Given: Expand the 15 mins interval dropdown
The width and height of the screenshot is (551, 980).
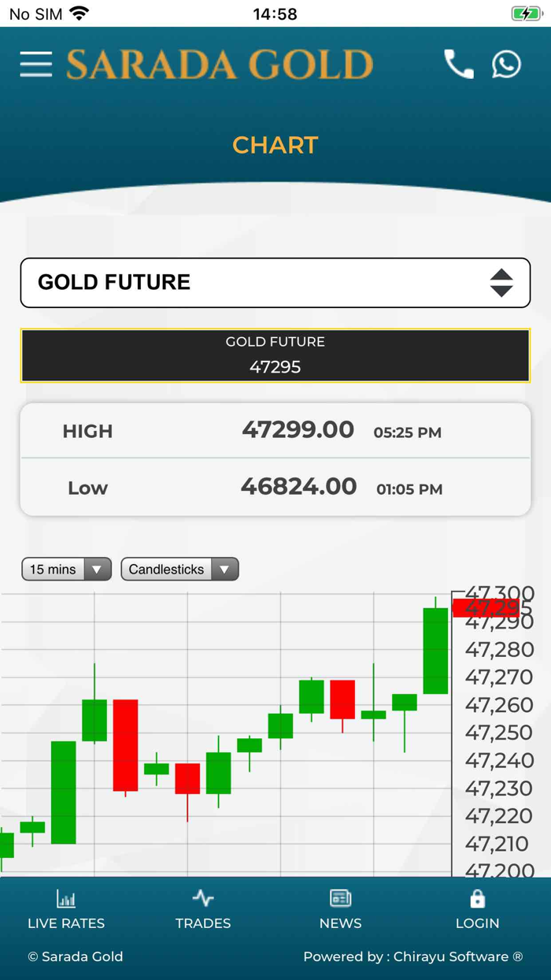Looking at the screenshot, I should (x=66, y=569).
